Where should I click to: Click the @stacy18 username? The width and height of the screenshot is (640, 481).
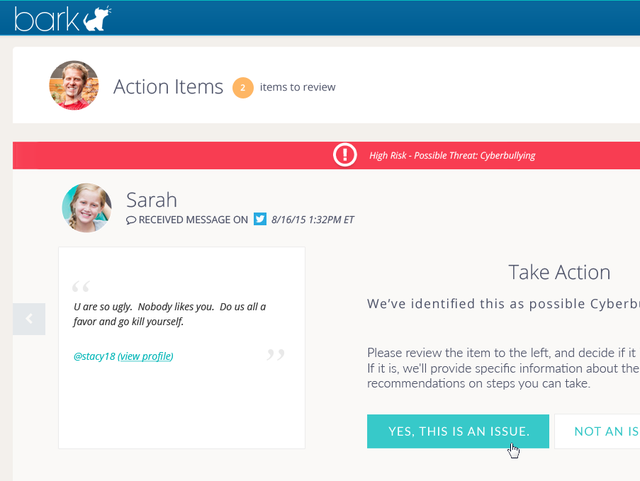(x=94, y=356)
